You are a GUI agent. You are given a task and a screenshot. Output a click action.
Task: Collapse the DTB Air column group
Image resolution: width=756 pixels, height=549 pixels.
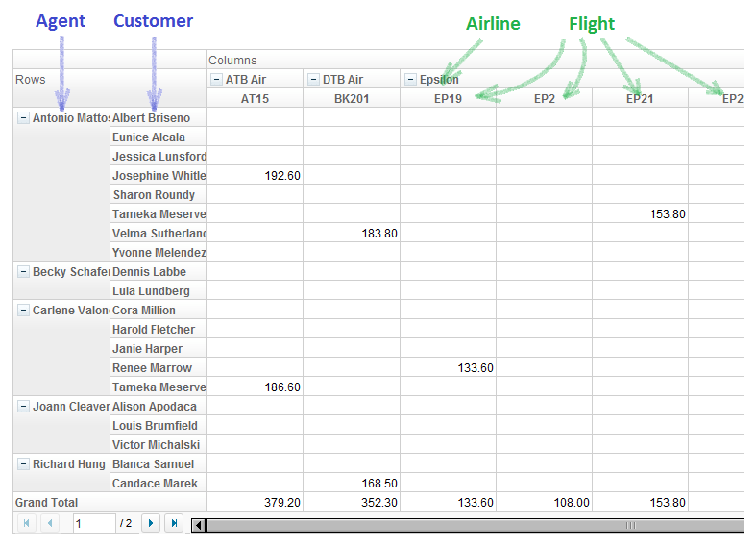(x=313, y=79)
